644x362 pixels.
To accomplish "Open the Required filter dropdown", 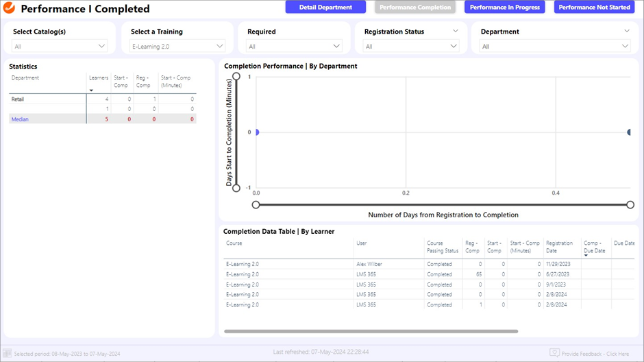I will tap(295, 47).
